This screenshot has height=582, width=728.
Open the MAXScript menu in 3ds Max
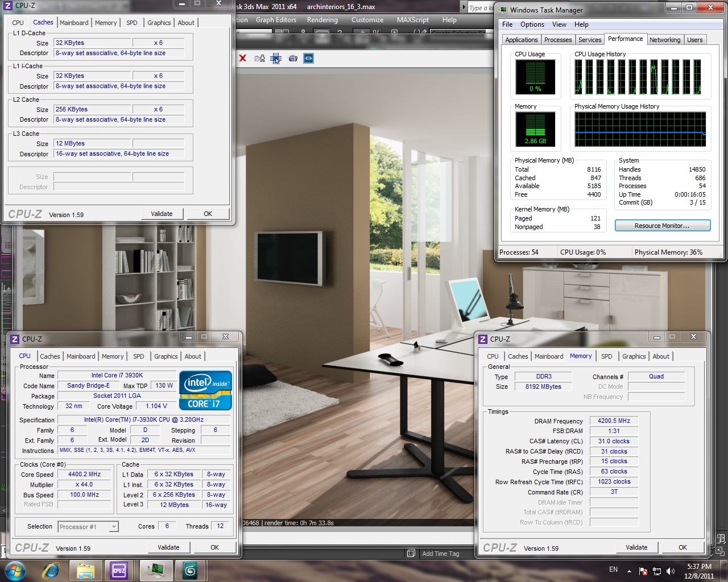(x=413, y=20)
